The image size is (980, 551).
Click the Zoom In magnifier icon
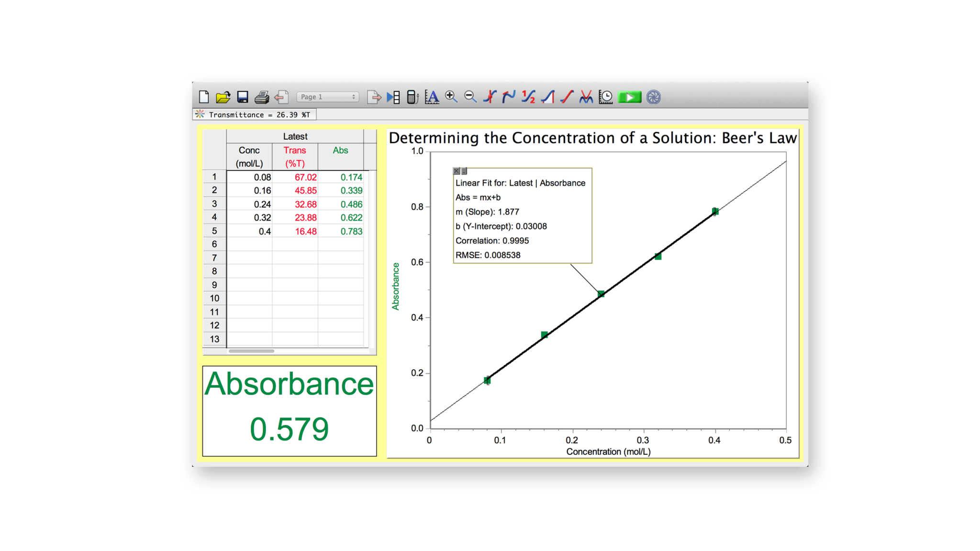pyautogui.click(x=451, y=97)
